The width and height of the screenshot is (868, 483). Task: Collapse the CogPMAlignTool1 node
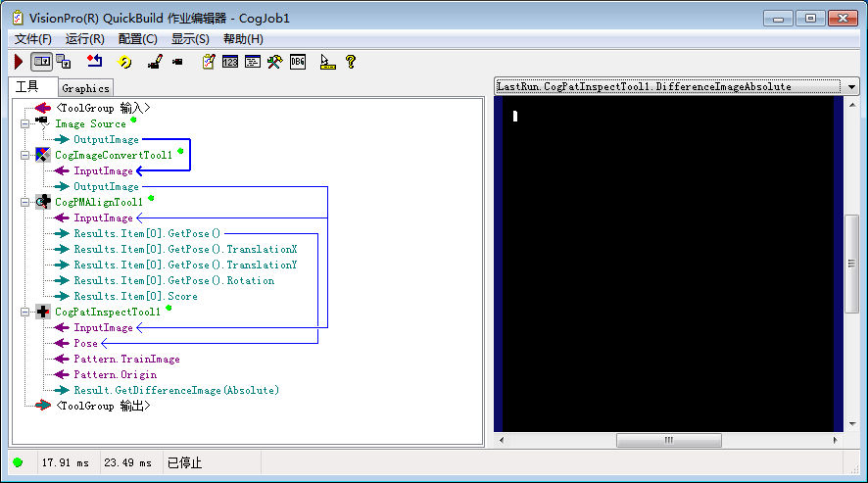24,203
